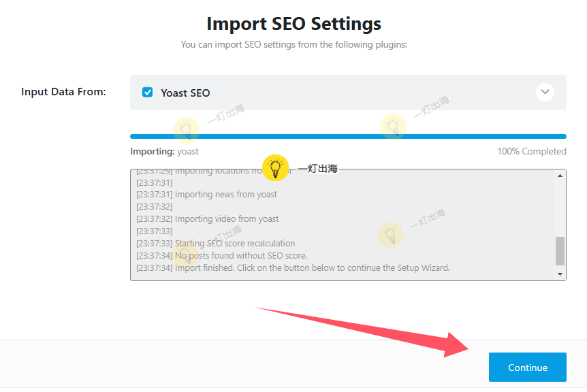
Task: Click the import plugins description subtitle
Action: click(x=293, y=44)
